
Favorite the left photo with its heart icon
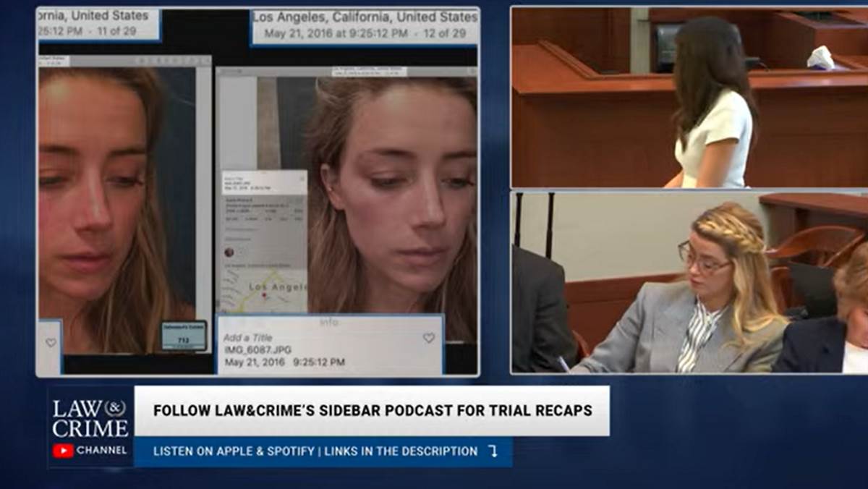pos(51,342)
